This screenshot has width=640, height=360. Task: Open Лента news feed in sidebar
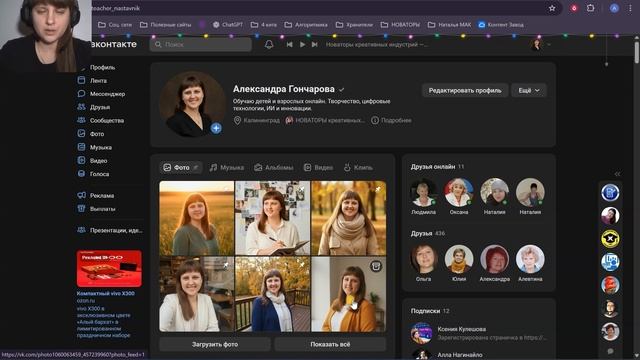pos(98,80)
